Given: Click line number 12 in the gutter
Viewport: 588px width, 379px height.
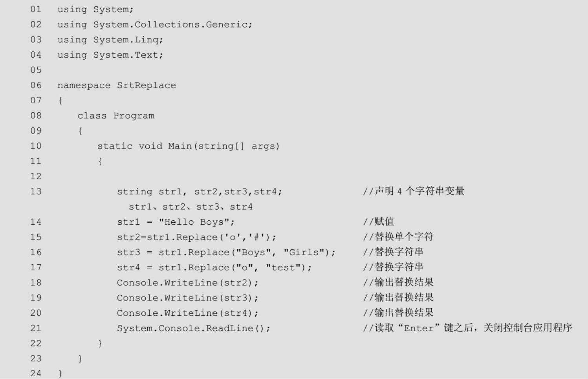Looking at the screenshot, I should (36, 176).
